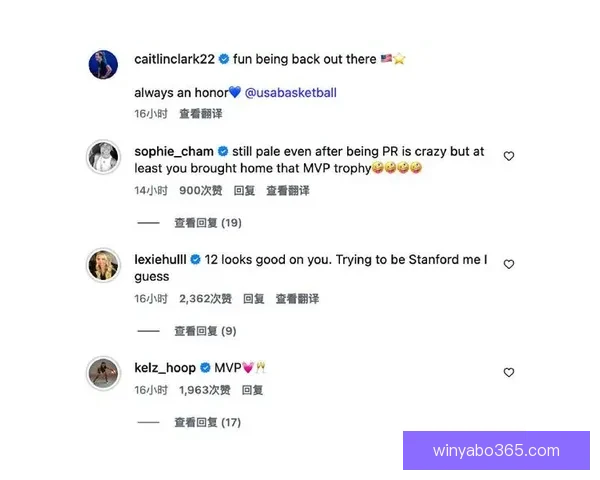Open the @usabasketball mention link
Image resolution: width=600 pixels, height=480 pixels.
tap(290, 93)
